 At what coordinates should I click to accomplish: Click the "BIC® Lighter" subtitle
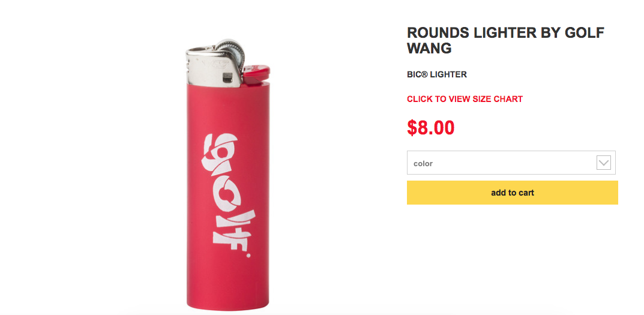pos(436,75)
